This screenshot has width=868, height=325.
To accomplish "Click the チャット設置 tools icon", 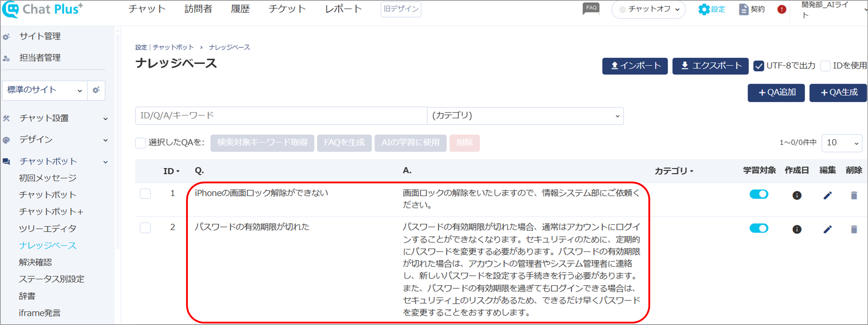I will pyautogui.click(x=7, y=118).
